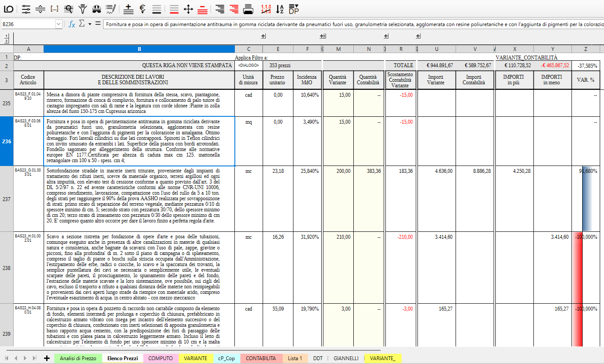Open the Name Box dropdown showing B236
This screenshot has width=604, height=364.
pyautogui.click(x=59, y=24)
